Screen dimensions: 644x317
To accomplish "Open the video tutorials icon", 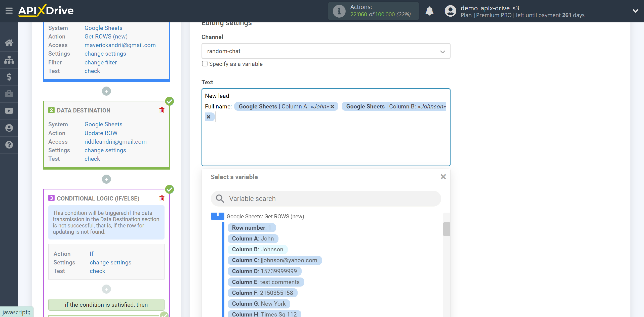I will tap(9, 111).
